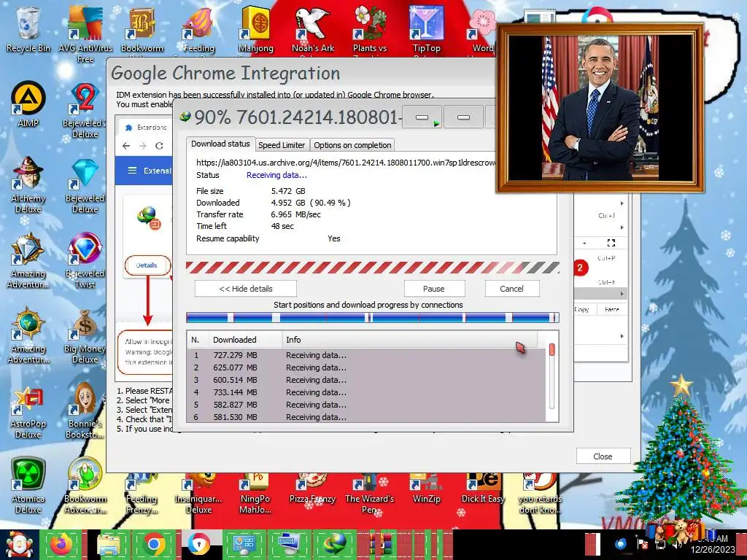Click the Downloaded column header
Viewport: 747px width, 560px height.
tap(245, 340)
